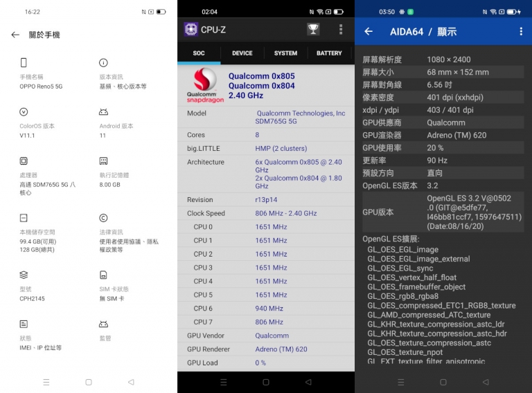Select the GL_AMD_compressed_ATC_texture extension line
This screenshot has width=532, height=393.
point(429,315)
